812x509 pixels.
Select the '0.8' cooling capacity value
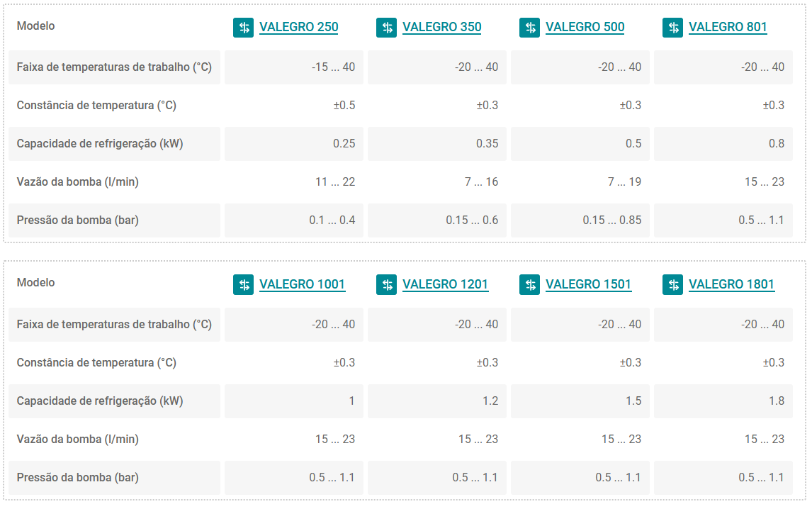pyautogui.click(x=777, y=144)
